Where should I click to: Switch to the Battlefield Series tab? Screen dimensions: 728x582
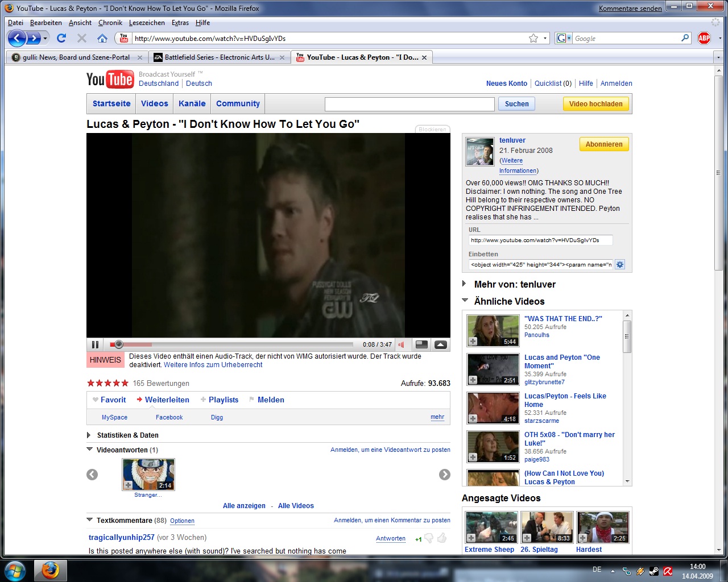(x=220, y=57)
